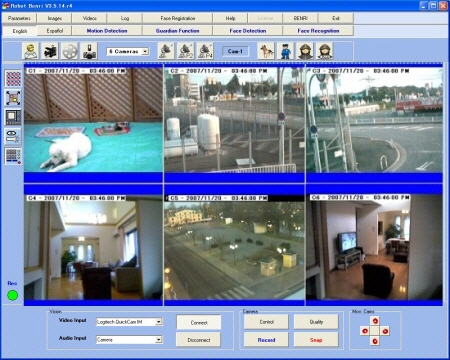Click the BENRI button in top row

coord(301,18)
